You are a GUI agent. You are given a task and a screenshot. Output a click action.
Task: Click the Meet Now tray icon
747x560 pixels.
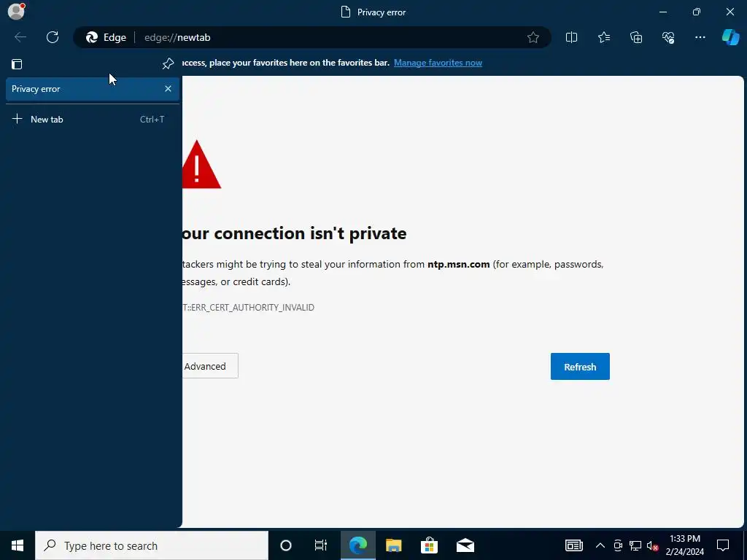pos(618,545)
